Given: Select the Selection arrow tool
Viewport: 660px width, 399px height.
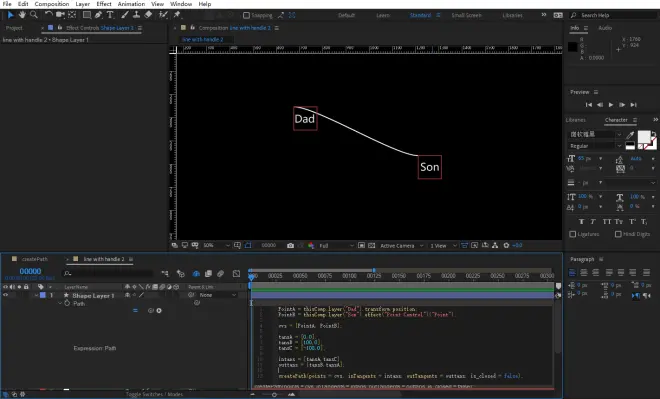Looking at the screenshot, I should (x=11, y=15).
